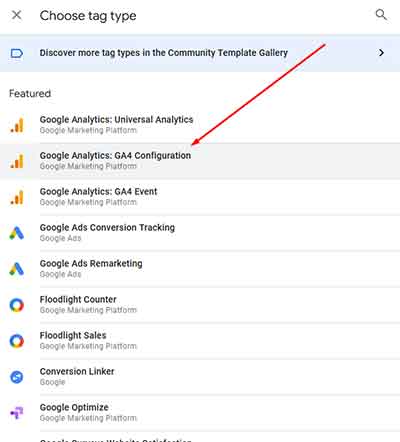The image size is (400, 442).
Task: Open Discover more tag types banner text
Action: pyautogui.click(x=164, y=53)
